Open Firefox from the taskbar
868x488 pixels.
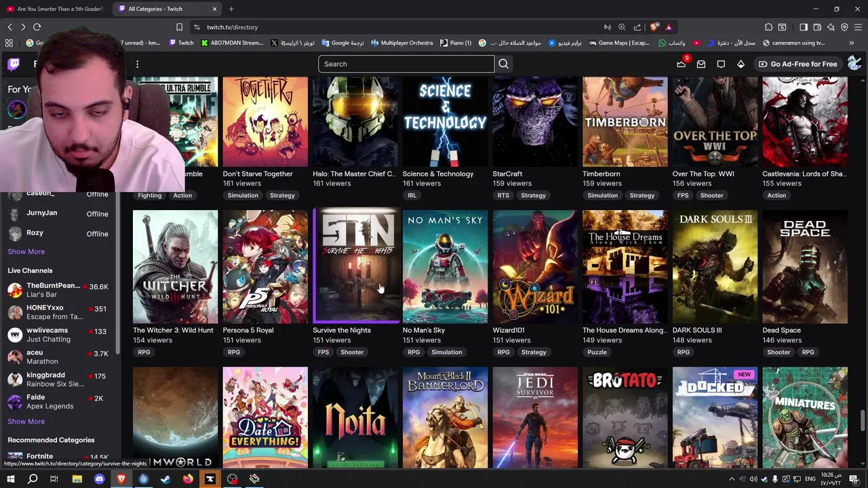pos(188,479)
